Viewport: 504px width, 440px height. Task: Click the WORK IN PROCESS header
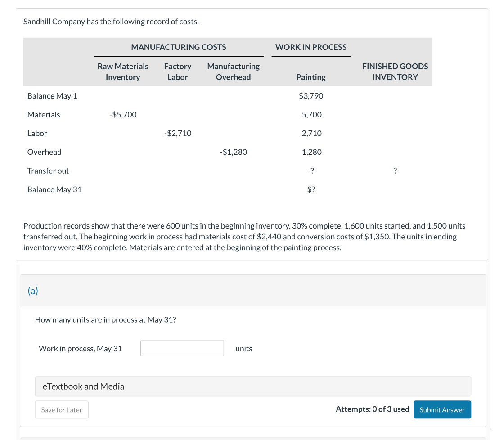[x=311, y=47]
